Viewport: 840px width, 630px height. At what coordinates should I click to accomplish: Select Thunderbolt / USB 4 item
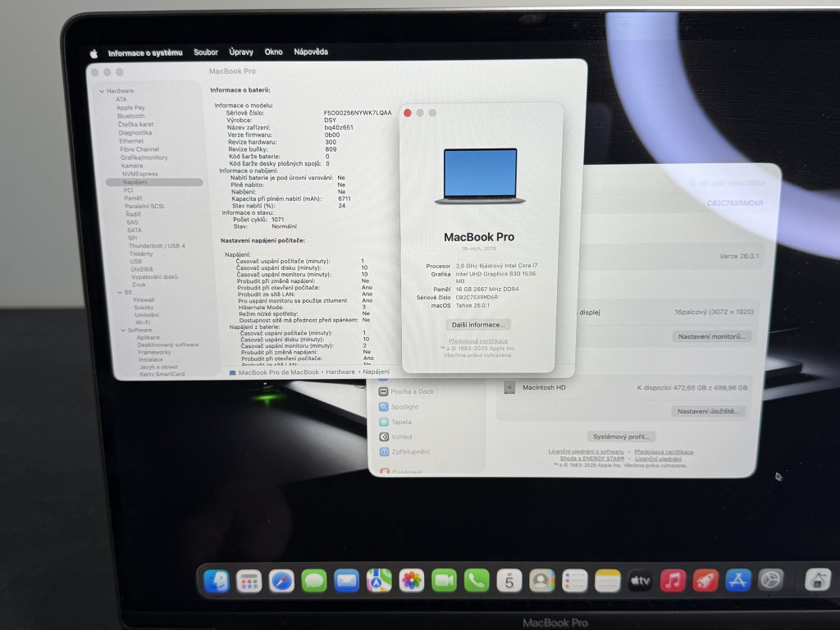point(157,246)
